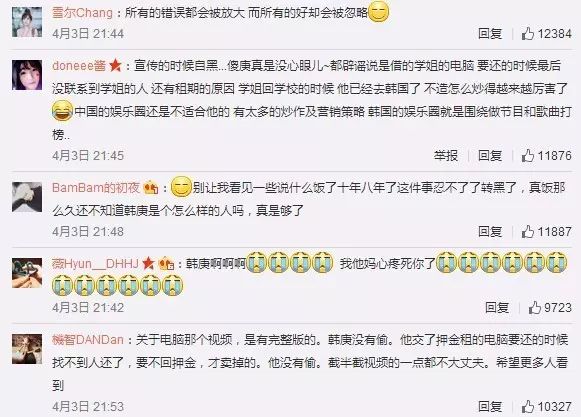Click the badge icon after BamBam的初夜 username
The width and height of the screenshot is (581, 417).
pos(150,187)
